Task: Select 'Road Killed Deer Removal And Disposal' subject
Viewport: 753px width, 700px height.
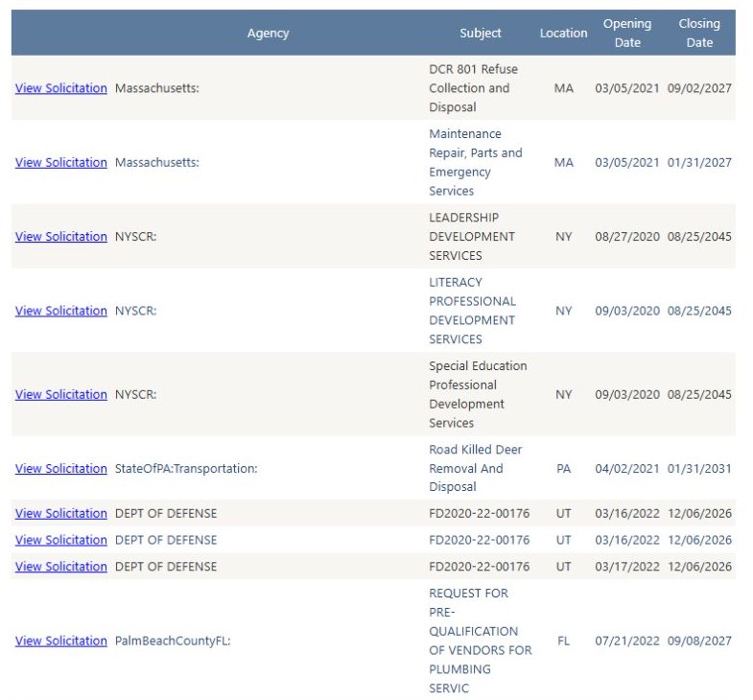Action: (x=476, y=468)
